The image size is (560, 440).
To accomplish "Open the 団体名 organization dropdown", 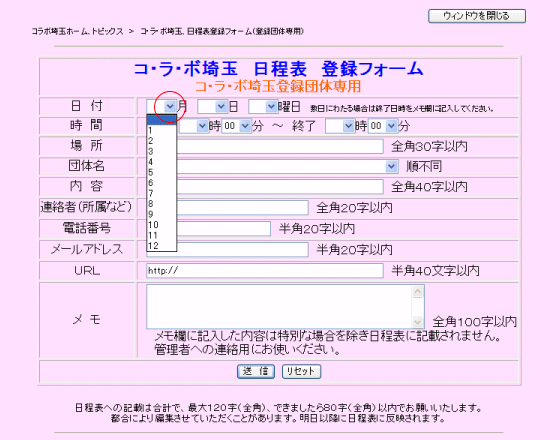I will point(272,166).
